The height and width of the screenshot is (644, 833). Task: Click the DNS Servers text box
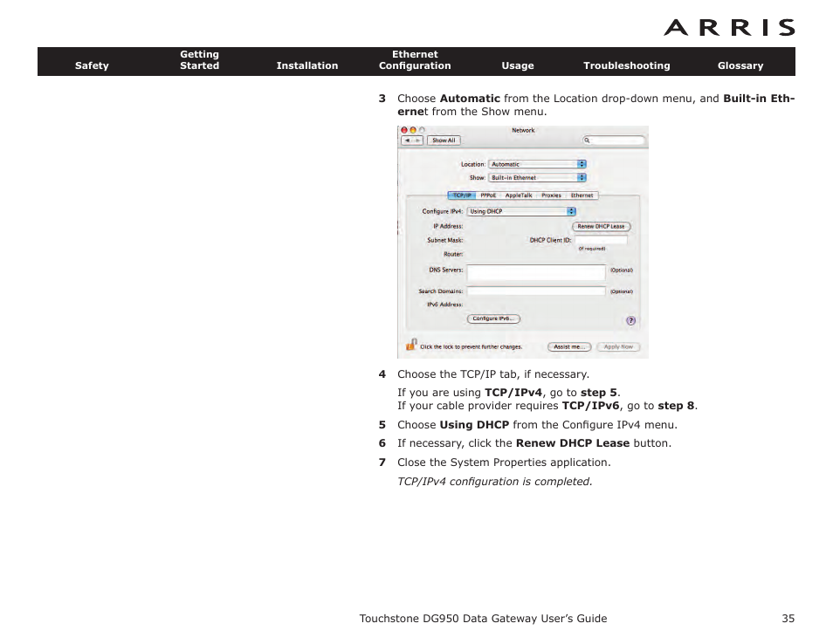[x=536, y=272]
